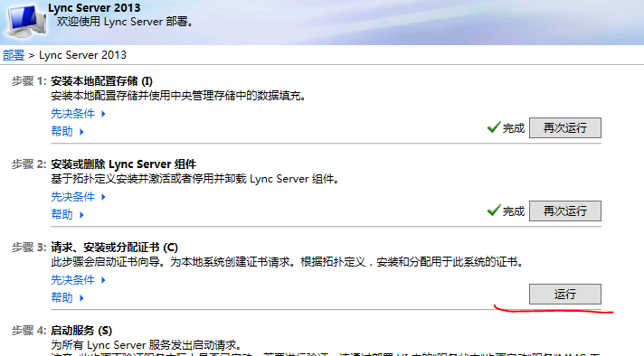This screenshot has height=356, width=644.
Task: Click text 欢迎使用 Lync Server 部署。
Action: (x=125, y=22)
